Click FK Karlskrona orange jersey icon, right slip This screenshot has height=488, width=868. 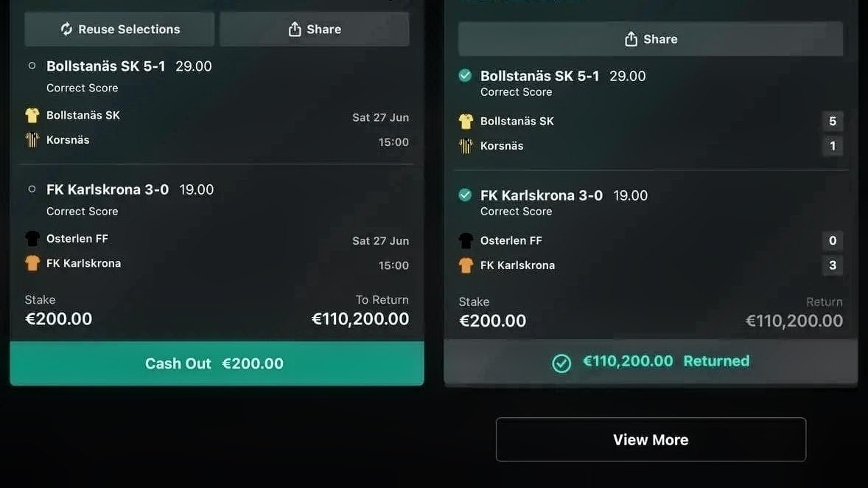tap(466, 265)
